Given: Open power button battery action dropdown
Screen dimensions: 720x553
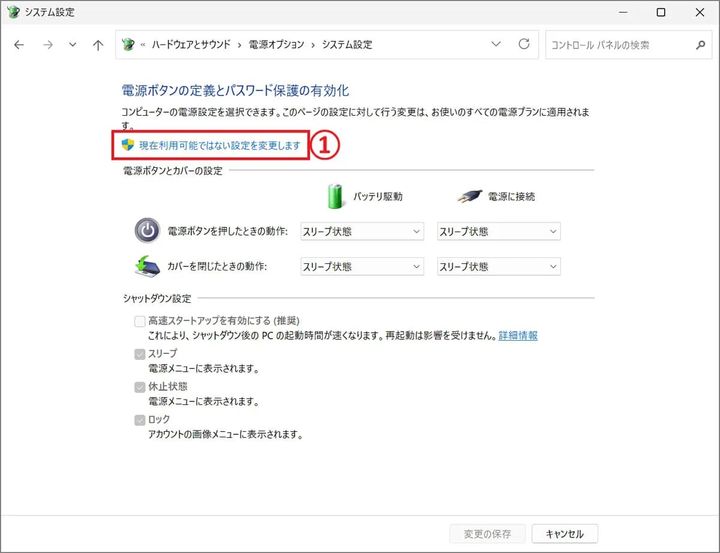Looking at the screenshot, I should 361,232.
